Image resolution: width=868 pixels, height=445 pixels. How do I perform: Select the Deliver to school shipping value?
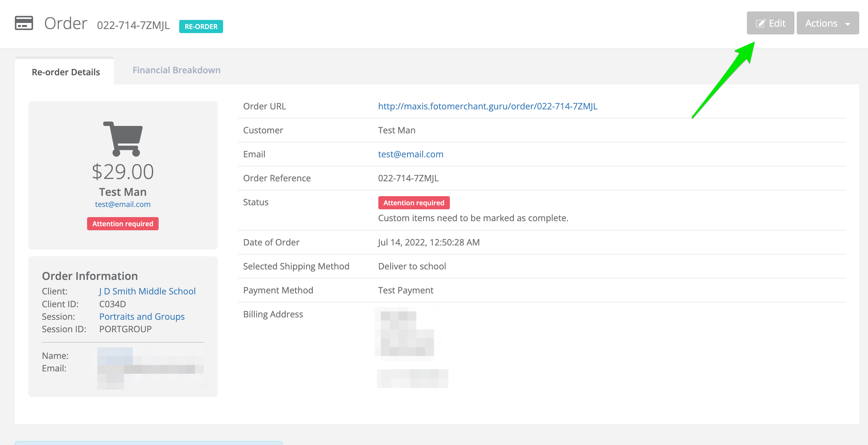pyautogui.click(x=412, y=266)
